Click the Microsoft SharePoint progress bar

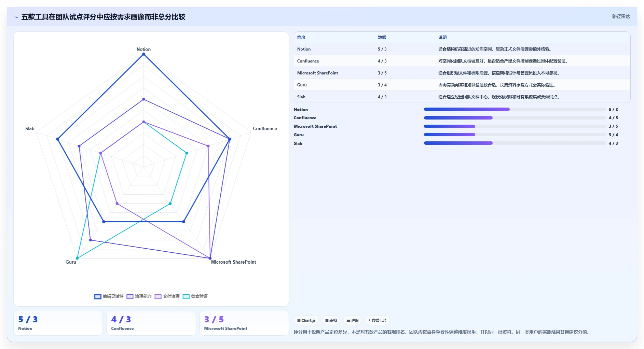(515, 126)
